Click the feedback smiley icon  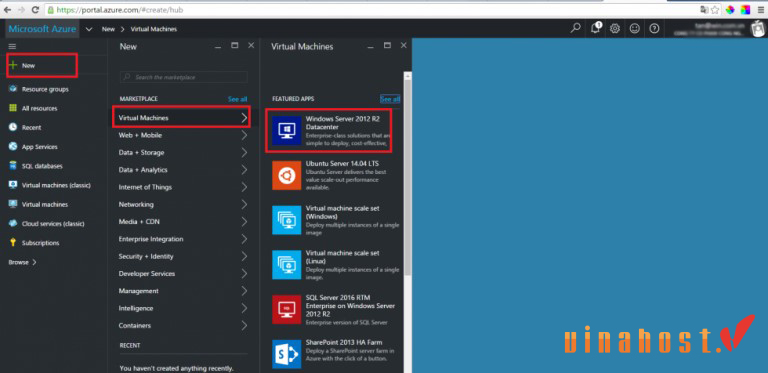tap(635, 28)
